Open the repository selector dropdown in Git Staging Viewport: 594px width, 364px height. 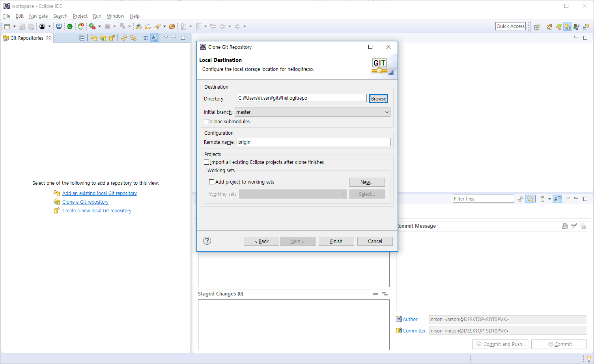point(549,199)
